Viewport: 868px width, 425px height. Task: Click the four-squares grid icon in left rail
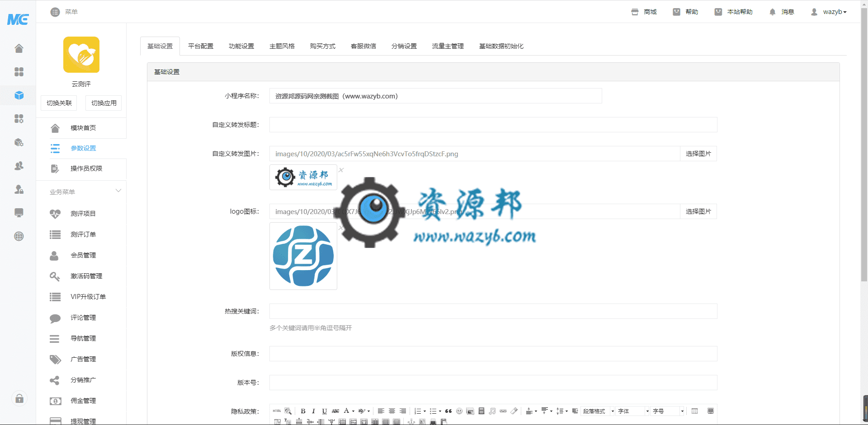coord(19,72)
